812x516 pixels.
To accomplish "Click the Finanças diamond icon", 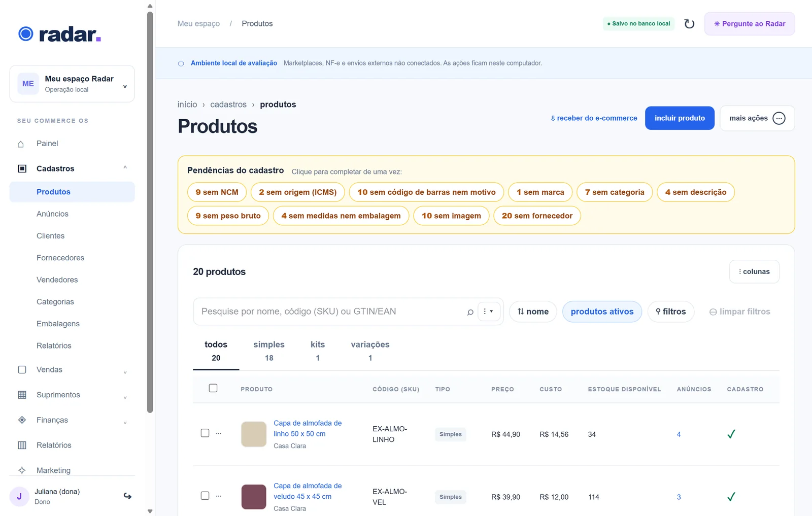I will pyautogui.click(x=22, y=420).
